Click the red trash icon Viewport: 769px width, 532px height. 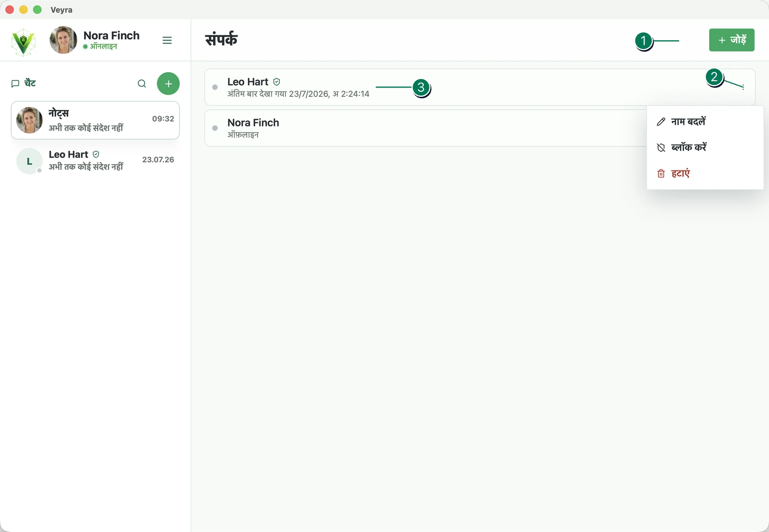pos(661,173)
